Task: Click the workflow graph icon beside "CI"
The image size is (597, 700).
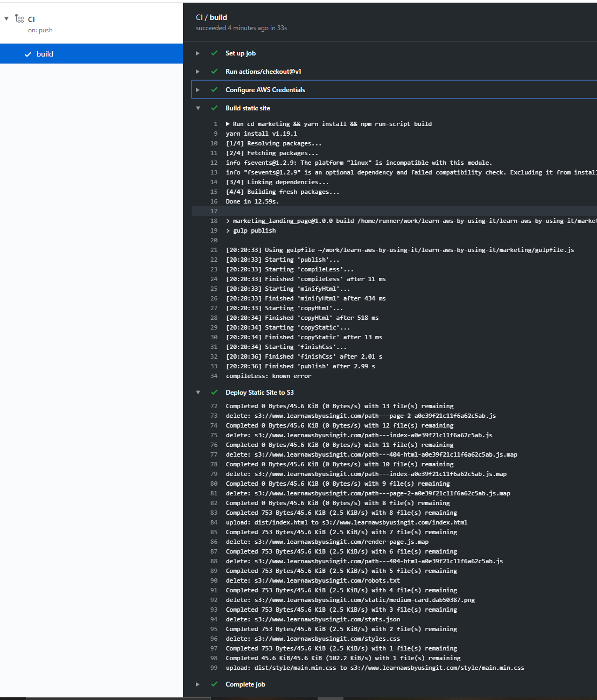Action: click(20, 17)
